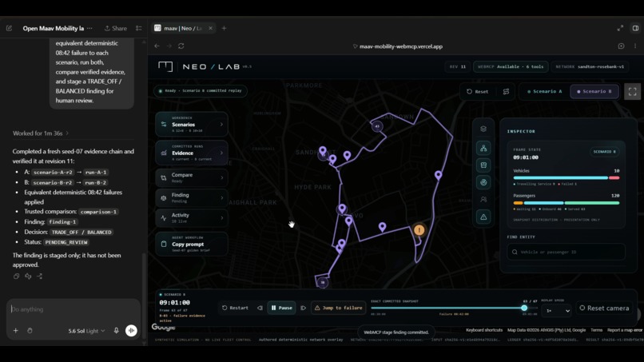Go back in the browser
644x362 pixels.
click(x=157, y=46)
